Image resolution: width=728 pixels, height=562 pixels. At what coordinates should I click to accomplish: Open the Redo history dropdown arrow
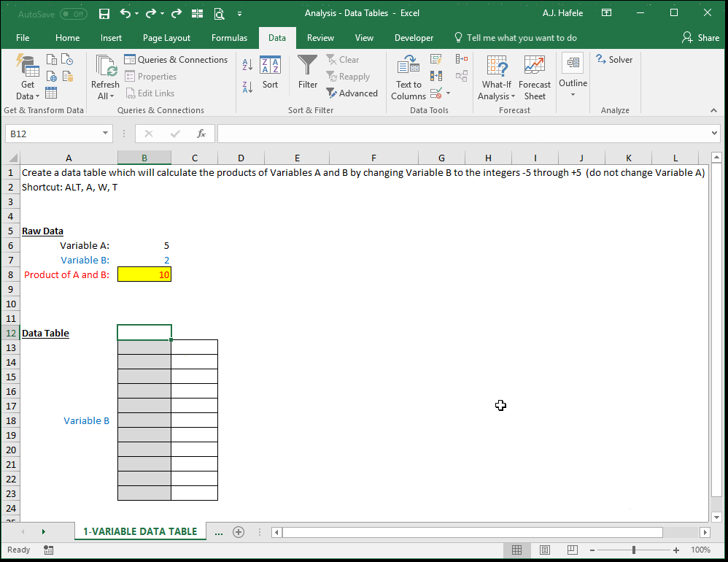point(162,14)
